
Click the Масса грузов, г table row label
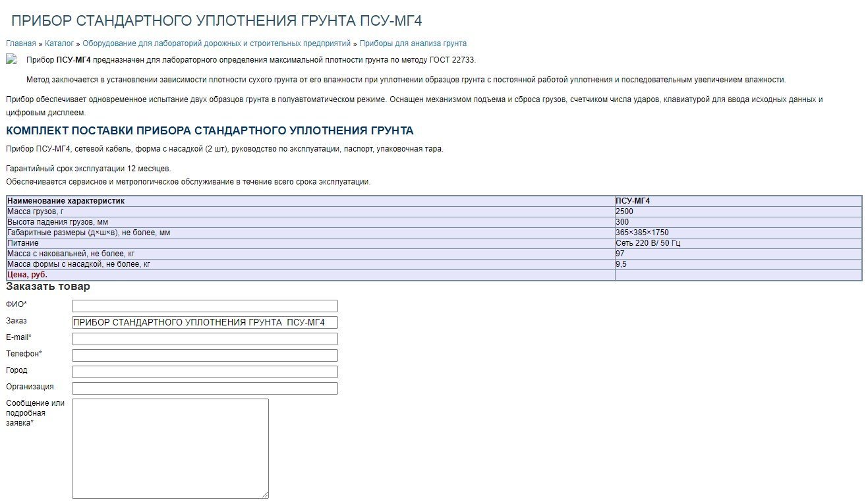pyautogui.click(x=36, y=211)
